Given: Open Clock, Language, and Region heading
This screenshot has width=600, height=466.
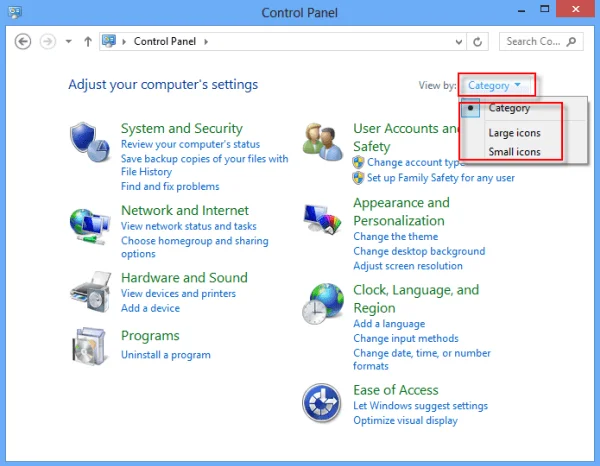Looking at the screenshot, I should pyautogui.click(x=416, y=299).
